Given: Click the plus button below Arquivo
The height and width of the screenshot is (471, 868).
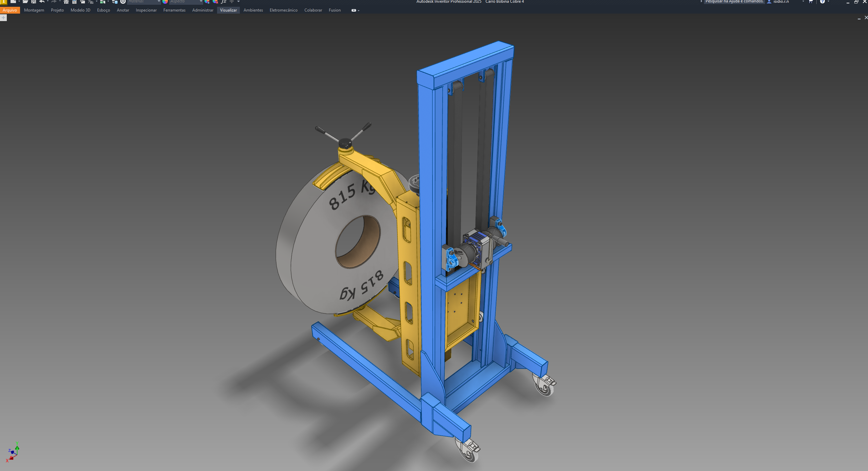Looking at the screenshot, I should coord(3,18).
